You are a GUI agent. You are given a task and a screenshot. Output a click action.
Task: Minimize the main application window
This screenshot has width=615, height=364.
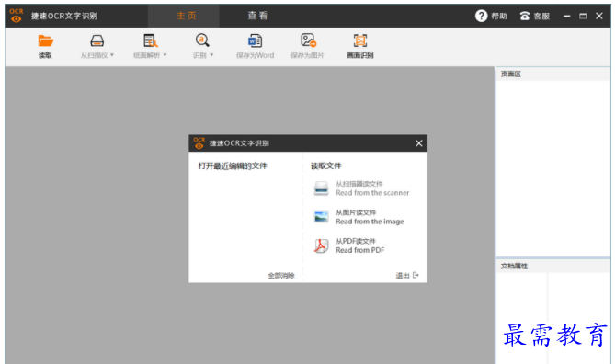click(566, 16)
